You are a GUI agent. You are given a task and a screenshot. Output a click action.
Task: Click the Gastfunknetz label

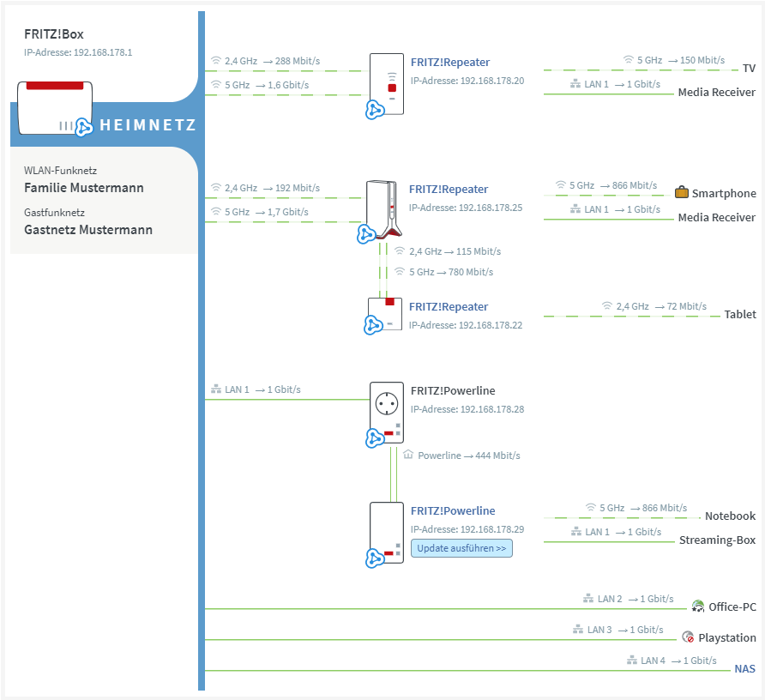tap(54, 213)
